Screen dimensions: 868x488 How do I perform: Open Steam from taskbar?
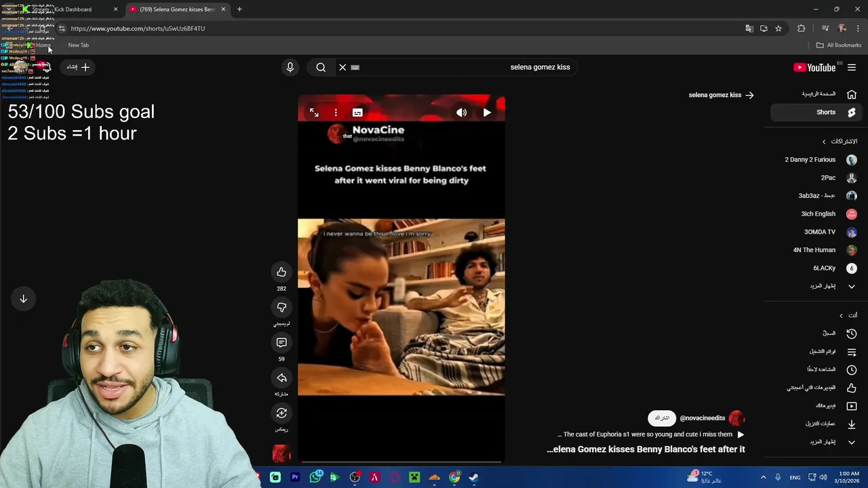[474, 477]
